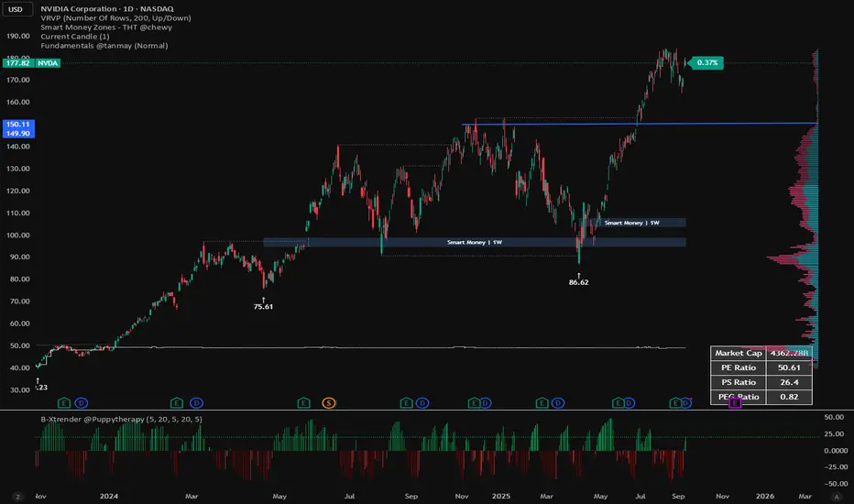Open the USD currency selector
The image size is (854, 504).
(16, 9)
